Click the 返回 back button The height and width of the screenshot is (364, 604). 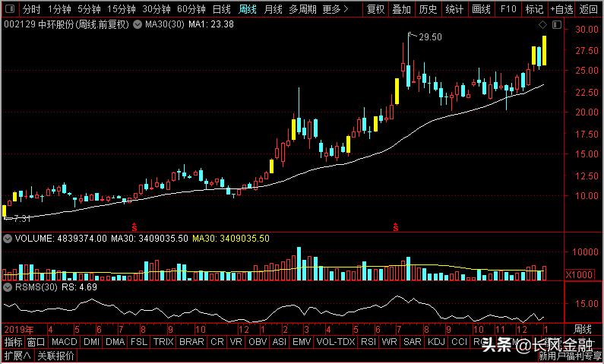[589, 9]
